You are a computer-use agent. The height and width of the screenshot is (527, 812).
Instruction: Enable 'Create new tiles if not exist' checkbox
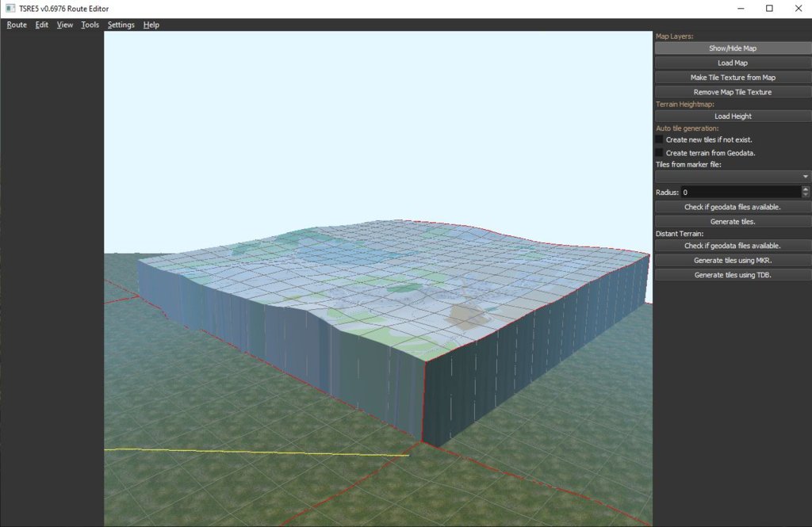(659, 139)
